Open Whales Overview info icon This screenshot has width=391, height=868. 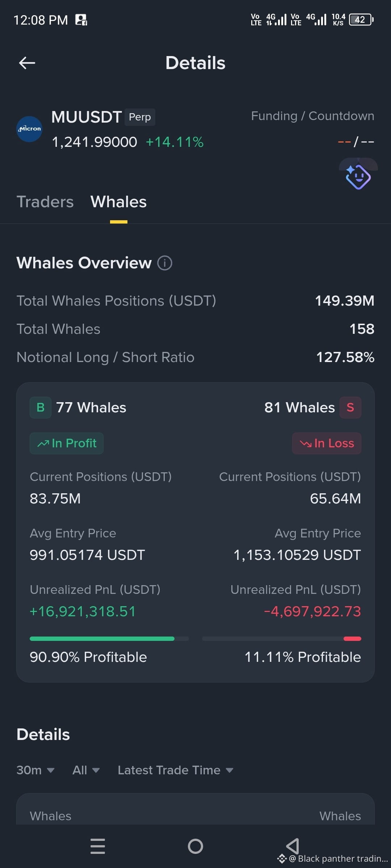point(165,263)
